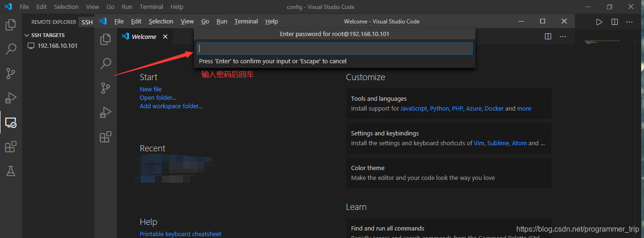Image resolution: width=644 pixels, height=238 pixels.
Task: Open Help menu in the Welcome window
Action: 271,22
